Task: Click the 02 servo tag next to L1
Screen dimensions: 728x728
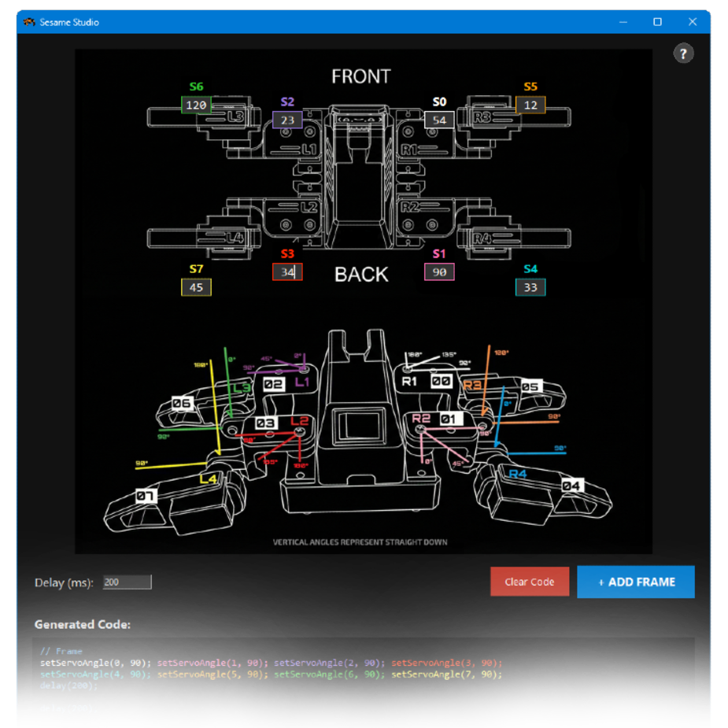Action: click(x=273, y=384)
